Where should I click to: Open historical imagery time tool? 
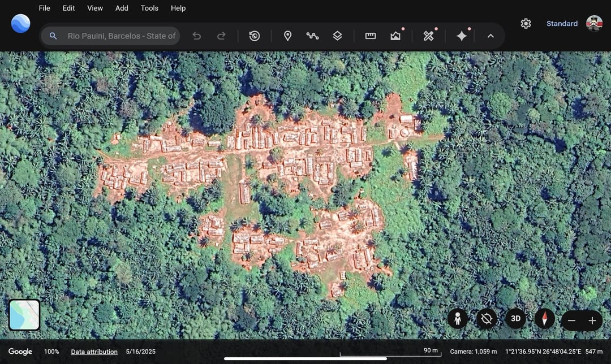(255, 36)
